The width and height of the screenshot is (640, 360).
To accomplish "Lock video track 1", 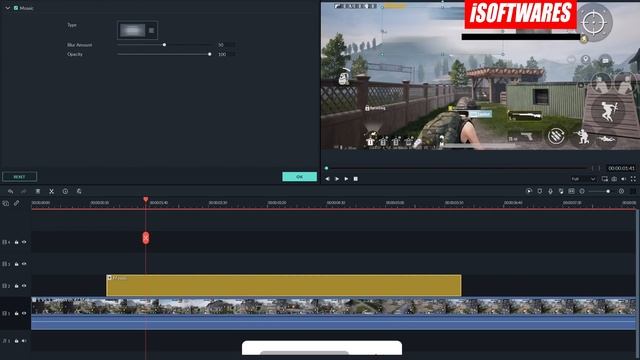I will point(16,313).
